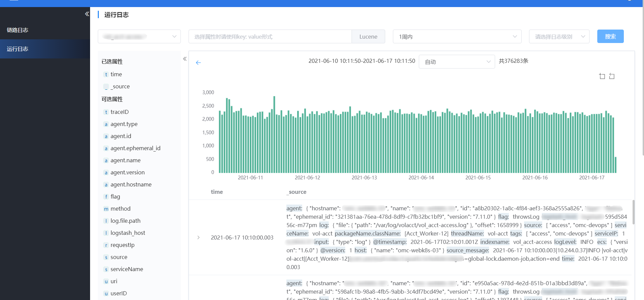The width and height of the screenshot is (644, 300).
Task: Click the chart zoom reset icon
Action: (x=612, y=76)
